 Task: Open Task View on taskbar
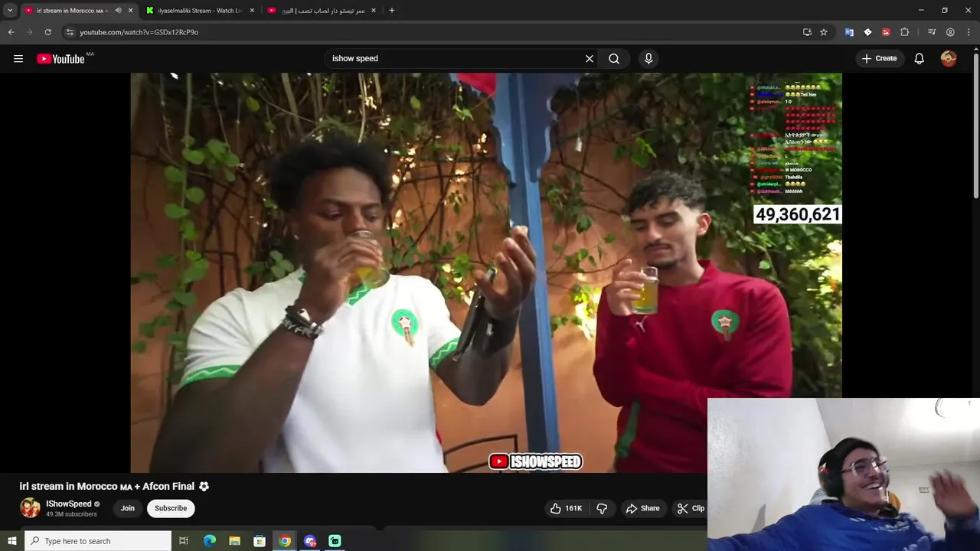(184, 541)
